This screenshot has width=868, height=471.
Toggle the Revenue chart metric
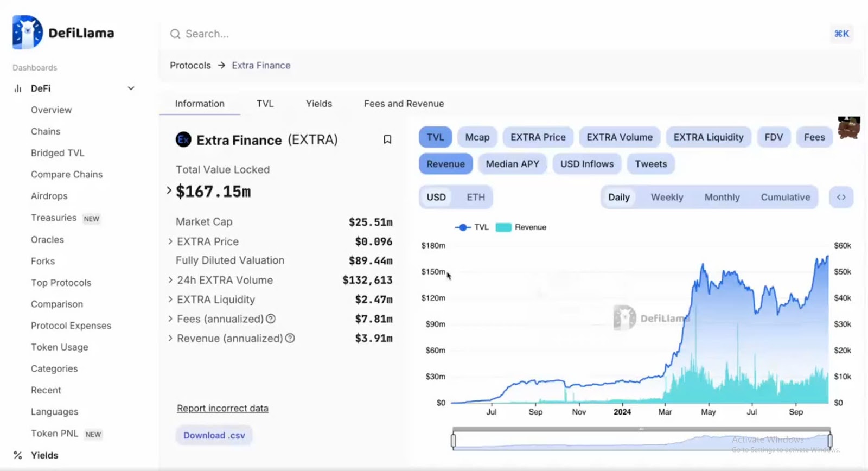[445, 164]
